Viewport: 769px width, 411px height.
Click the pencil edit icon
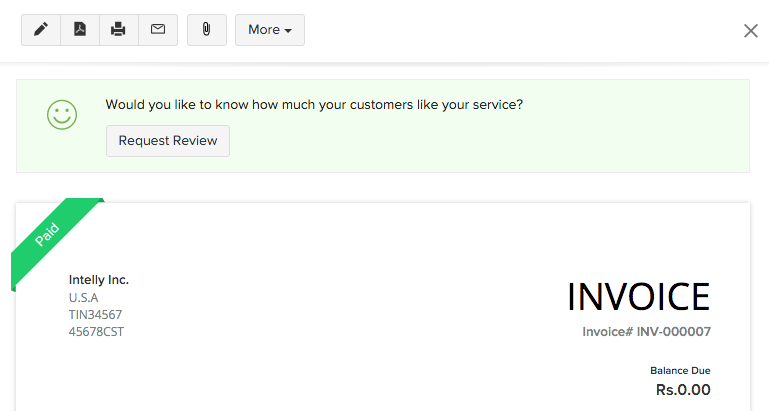click(41, 30)
